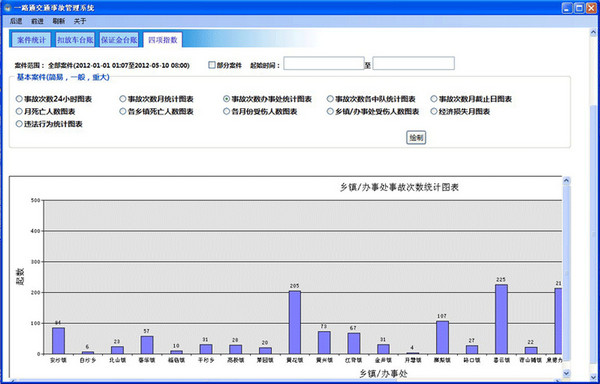Open the 前进 menu item
Image resolution: width=600 pixels, height=384 pixels.
[x=38, y=21]
